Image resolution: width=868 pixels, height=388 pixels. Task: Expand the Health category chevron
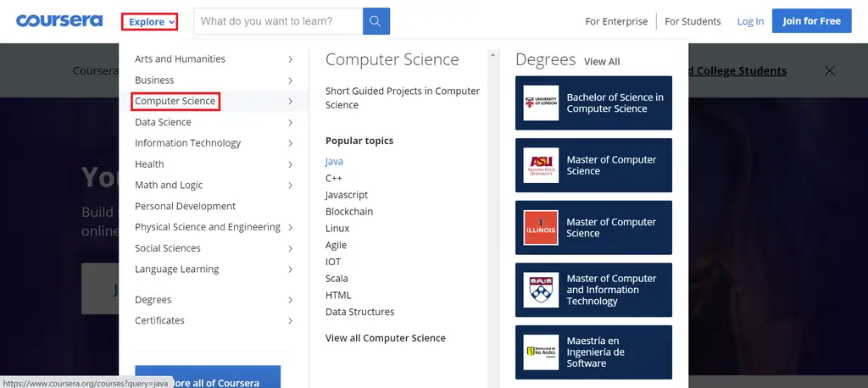click(x=290, y=164)
